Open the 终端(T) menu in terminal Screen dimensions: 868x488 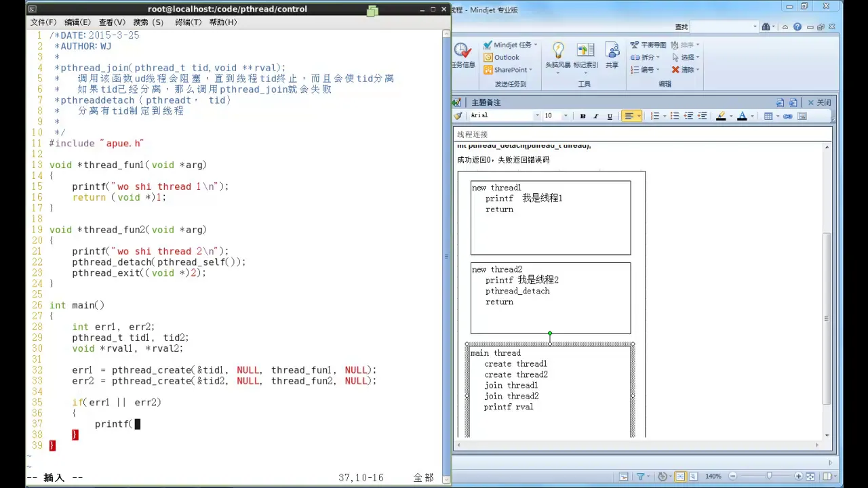point(188,22)
